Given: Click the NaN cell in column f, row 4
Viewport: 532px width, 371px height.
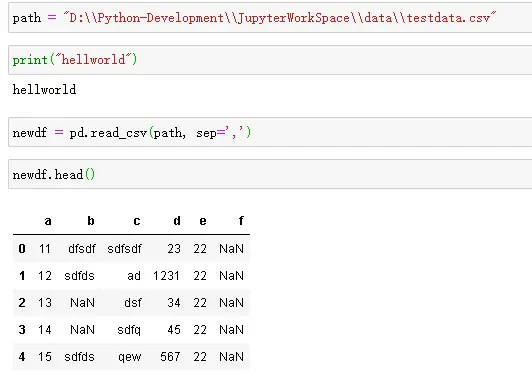Looking at the screenshot, I should [231, 357].
